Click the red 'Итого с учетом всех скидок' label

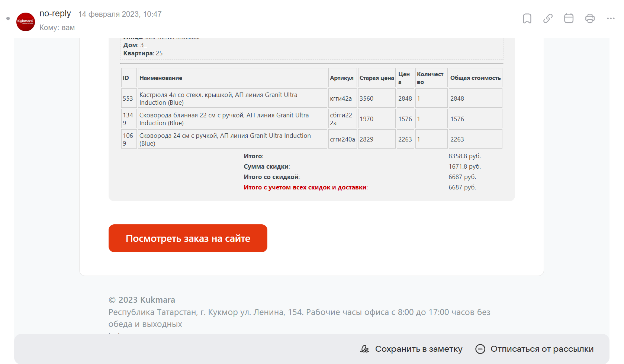pyautogui.click(x=305, y=187)
